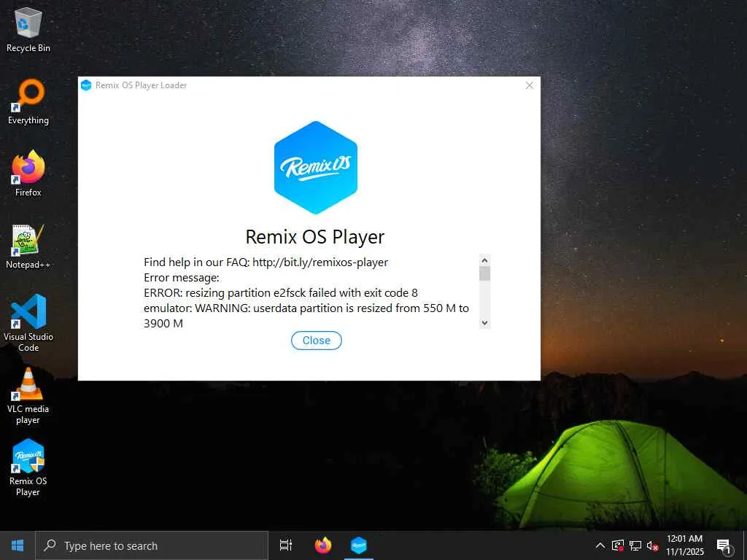Open the Recycle Bin desktop icon

click(28, 29)
